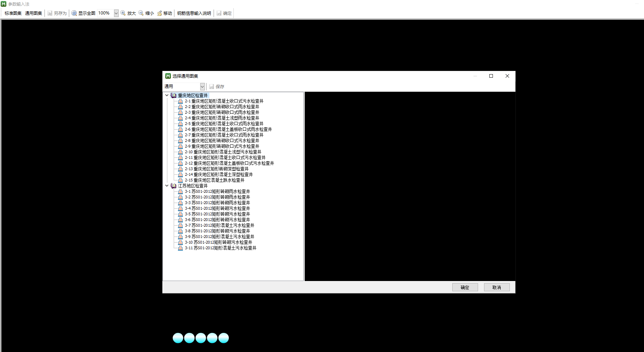This screenshot has height=352, width=644.
Task: Select item 3-3 苏S01-2012矩形砖砌雨水检查井
Action: click(217, 203)
